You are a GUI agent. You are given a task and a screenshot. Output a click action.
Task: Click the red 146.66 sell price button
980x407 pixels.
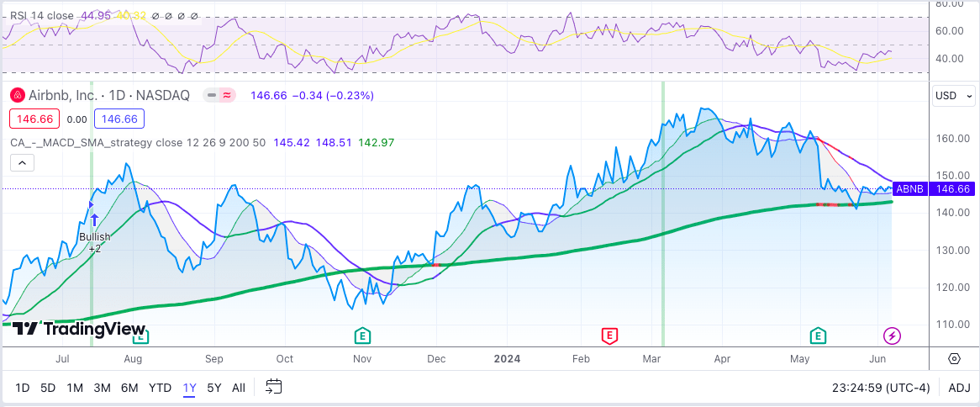point(35,119)
